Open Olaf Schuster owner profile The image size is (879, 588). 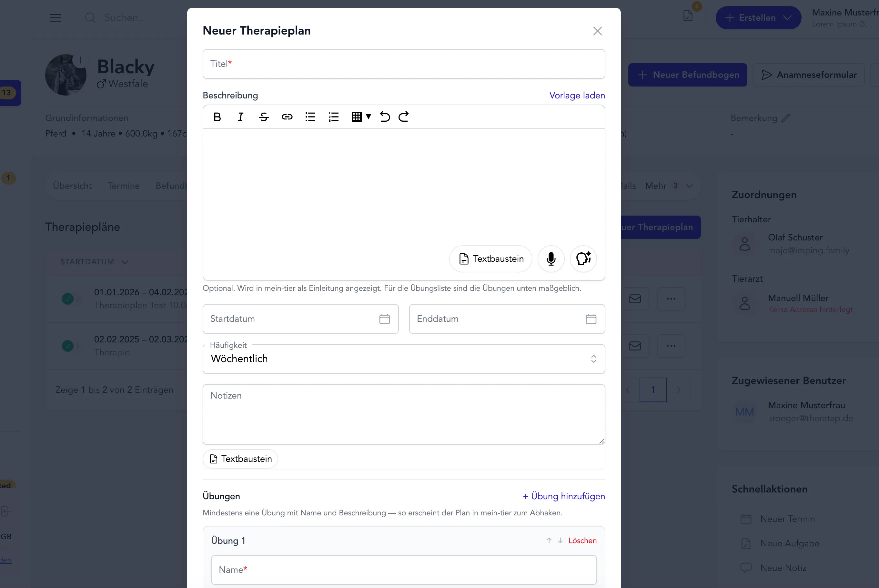click(x=795, y=238)
